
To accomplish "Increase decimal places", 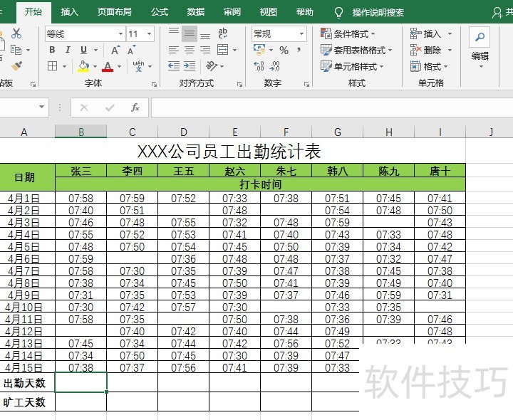I will click(259, 66).
